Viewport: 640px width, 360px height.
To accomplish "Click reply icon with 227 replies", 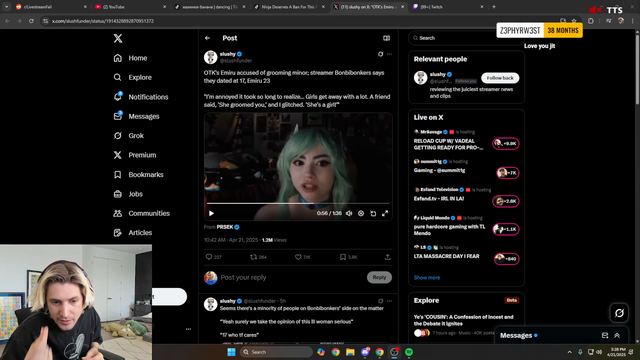I will coord(213,257).
